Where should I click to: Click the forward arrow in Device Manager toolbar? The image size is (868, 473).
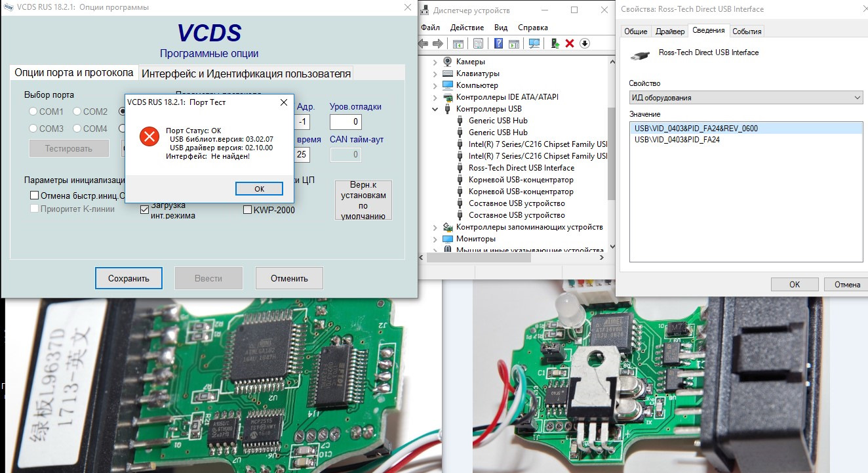pos(437,43)
